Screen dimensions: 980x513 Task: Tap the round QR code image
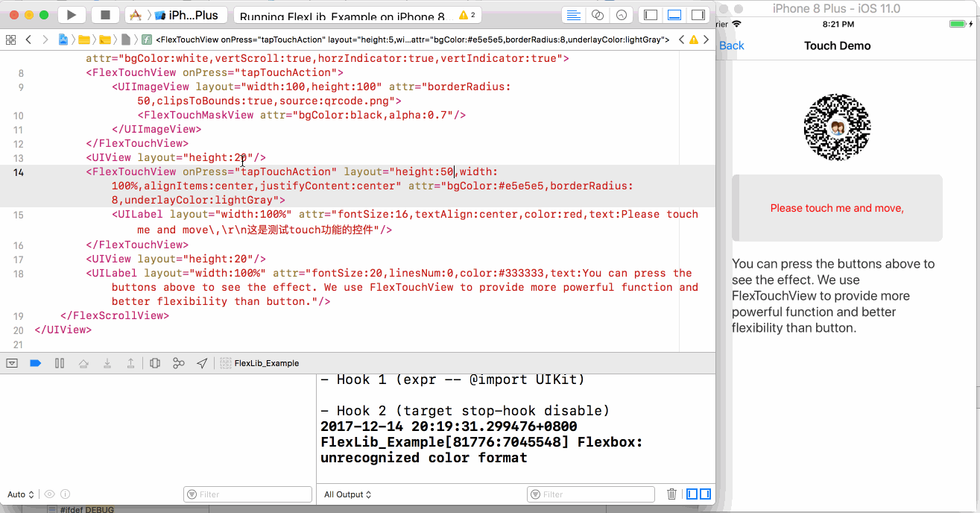[837, 128]
